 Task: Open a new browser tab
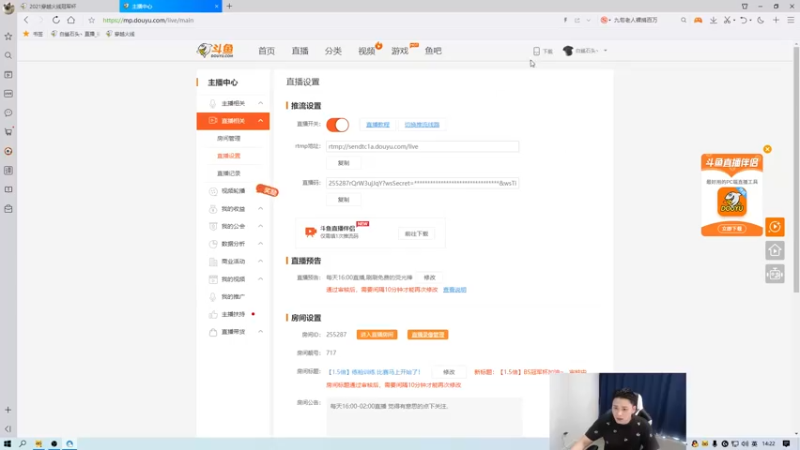click(x=229, y=6)
